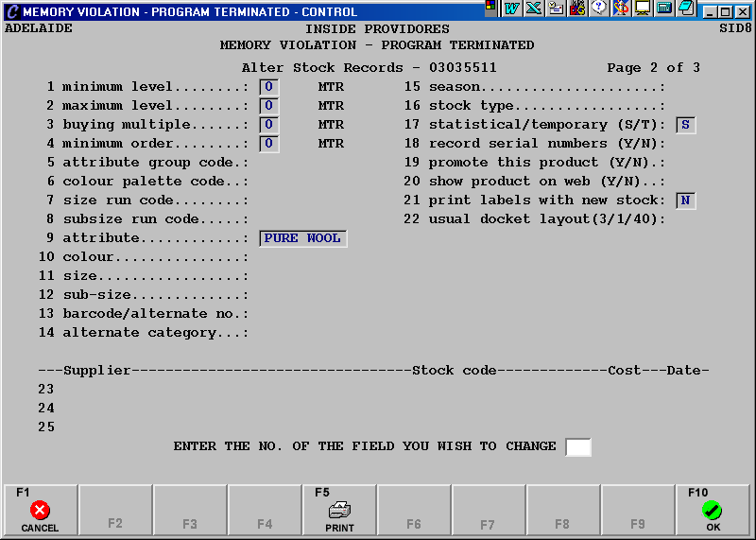The width and height of the screenshot is (756, 540).
Task: Click the minimum level value field
Action: pyautogui.click(x=269, y=87)
